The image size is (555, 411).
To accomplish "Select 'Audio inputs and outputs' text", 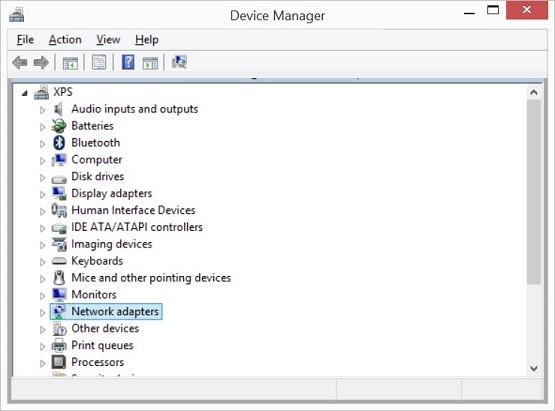I will point(135,109).
